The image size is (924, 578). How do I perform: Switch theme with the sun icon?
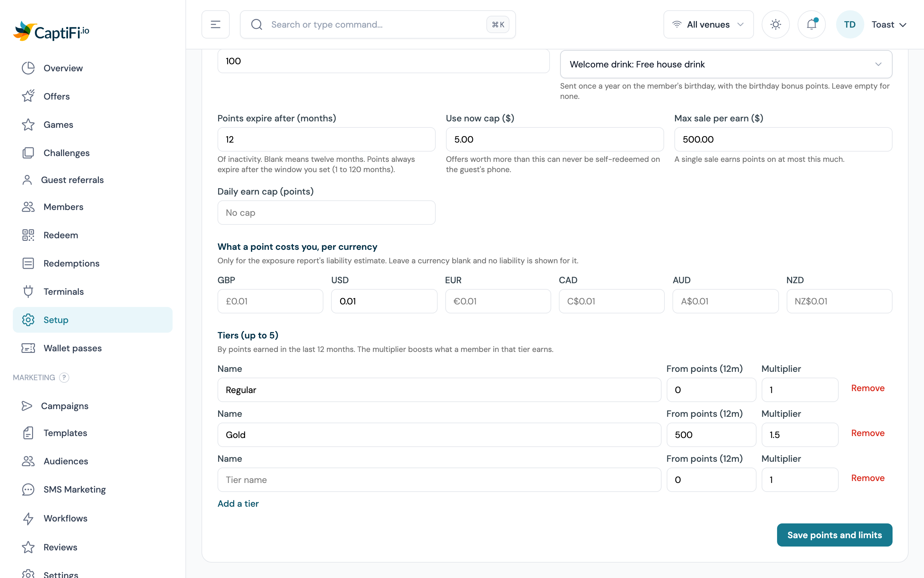775,24
